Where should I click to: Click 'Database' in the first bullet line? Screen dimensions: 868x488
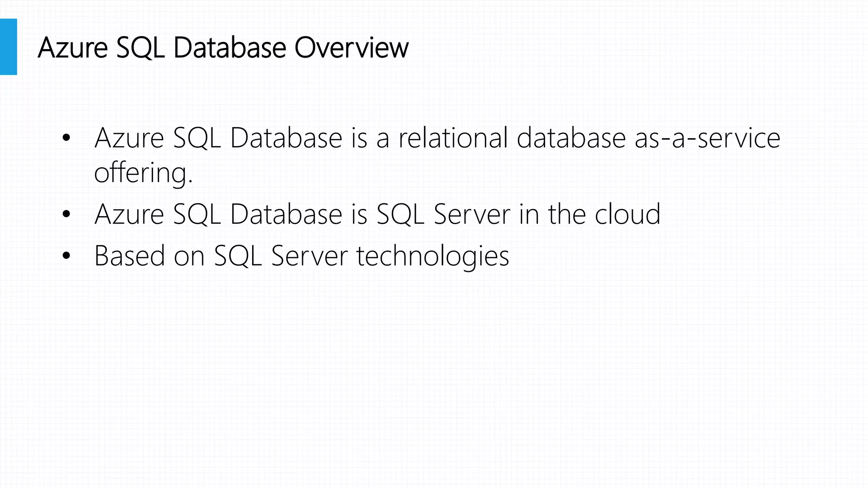(x=286, y=138)
